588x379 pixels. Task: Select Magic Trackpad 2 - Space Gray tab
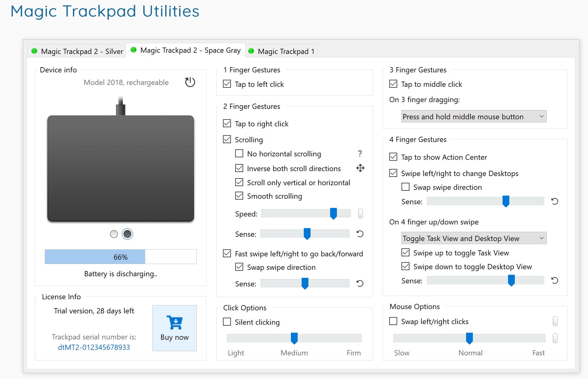[x=186, y=50]
